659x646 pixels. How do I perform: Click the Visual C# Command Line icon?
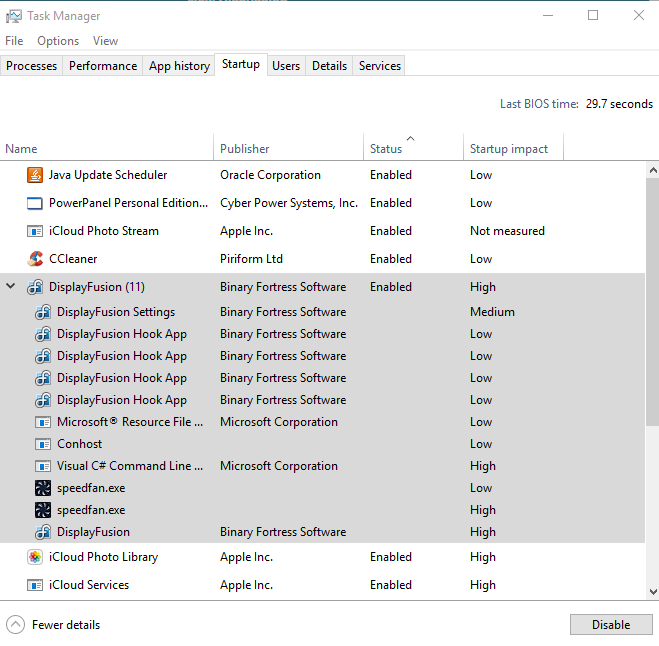point(43,466)
